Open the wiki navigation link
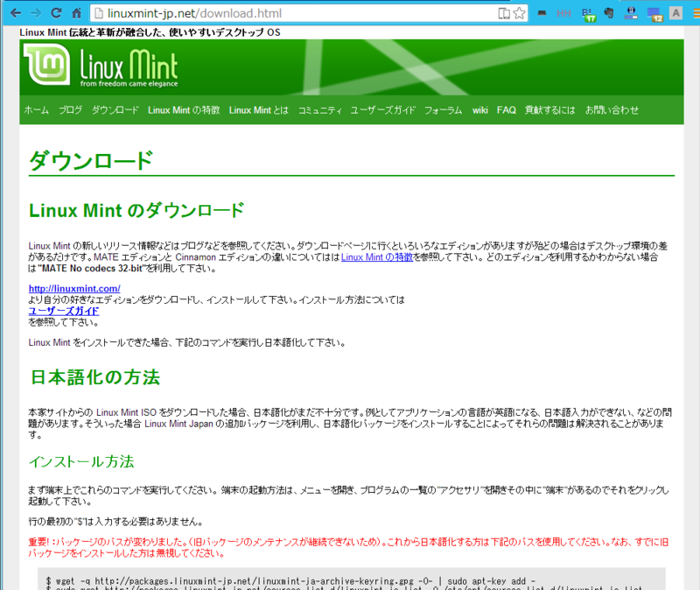 [479, 110]
